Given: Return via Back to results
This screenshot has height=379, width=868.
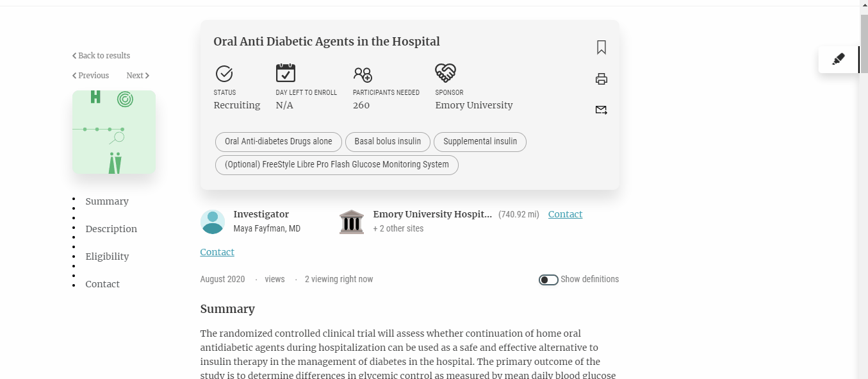Looking at the screenshot, I should pyautogui.click(x=101, y=56).
